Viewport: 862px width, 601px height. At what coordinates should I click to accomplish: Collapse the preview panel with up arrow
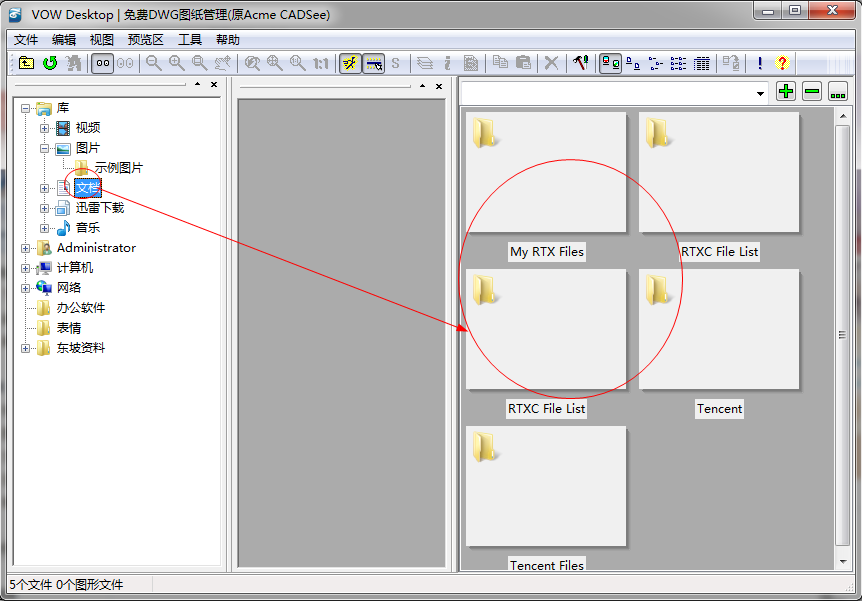point(422,86)
